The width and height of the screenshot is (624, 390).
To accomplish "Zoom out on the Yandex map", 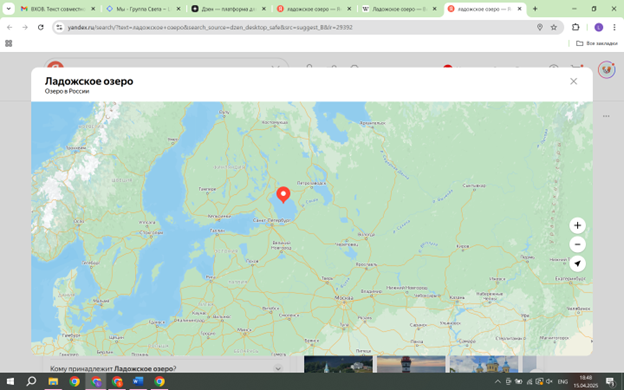I will (577, 244).
